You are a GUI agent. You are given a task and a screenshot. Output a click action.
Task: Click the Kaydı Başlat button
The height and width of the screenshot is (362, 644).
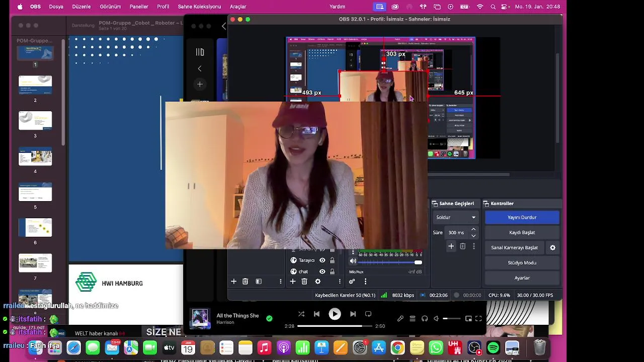pos(522,232)
